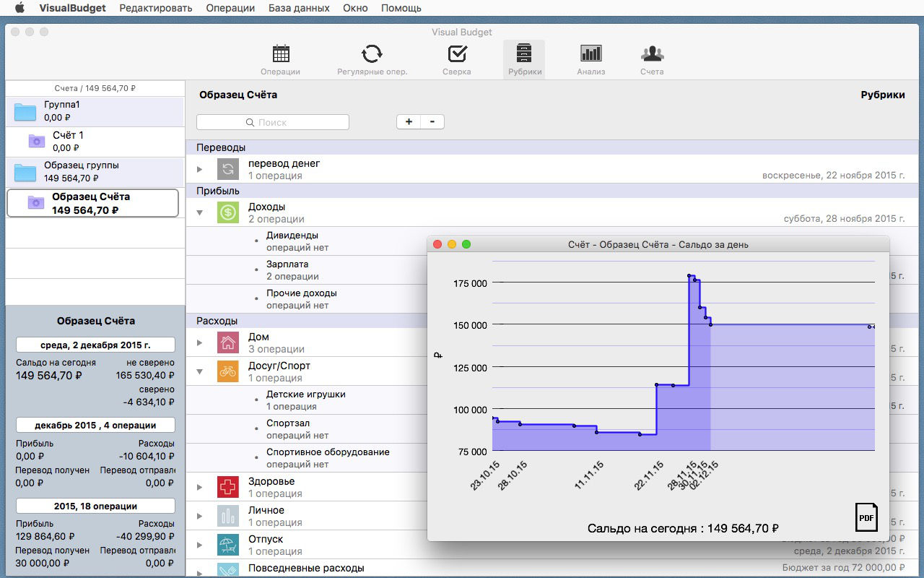Select Счёт 1 in the accounts sidebar
This screenshot has height=578, width=924.
click(95, 142)
